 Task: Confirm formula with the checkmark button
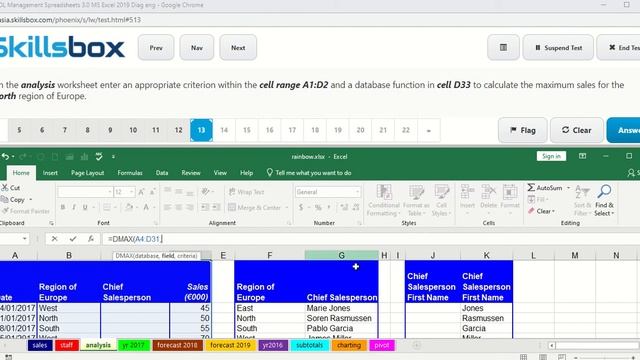coord(73,239)
